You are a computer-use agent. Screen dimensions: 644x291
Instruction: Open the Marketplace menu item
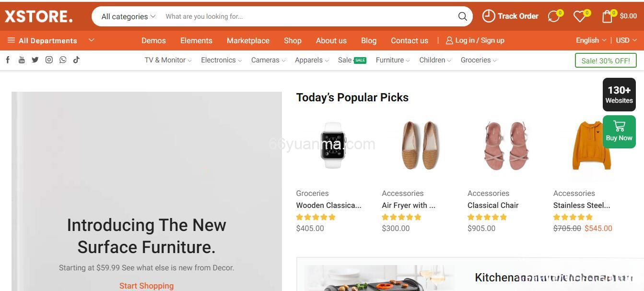click(x=248, y=41)
